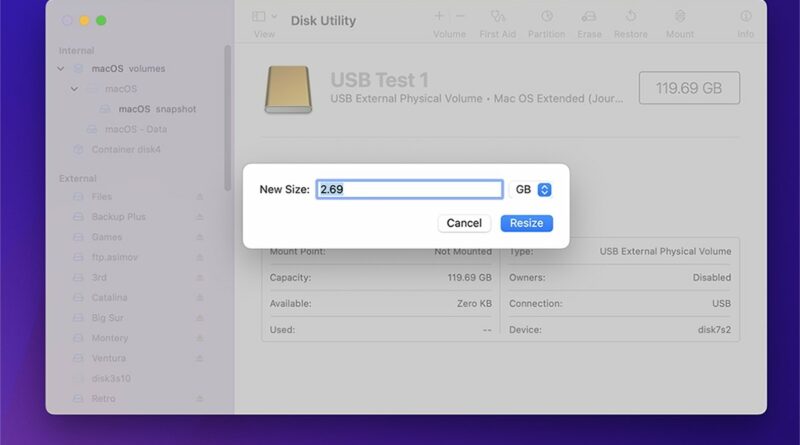Click the Owners value Disabled

tap(712, 278)
